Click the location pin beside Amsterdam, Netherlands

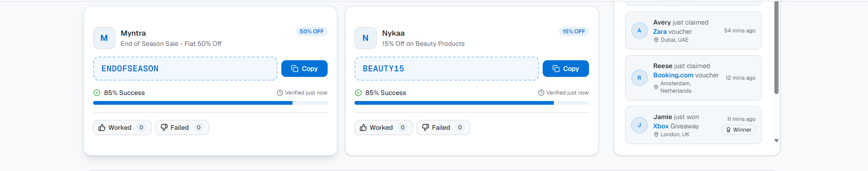pyautogui.click(x=656, y=87)
